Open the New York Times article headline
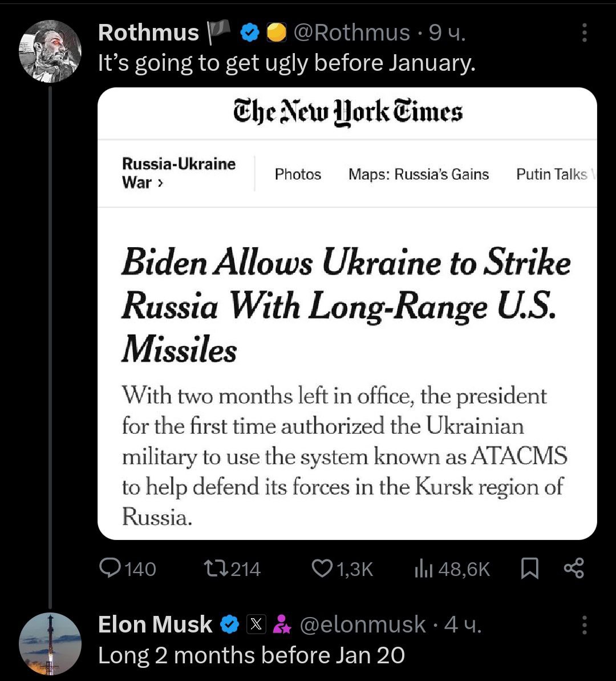 click(346, 305)
